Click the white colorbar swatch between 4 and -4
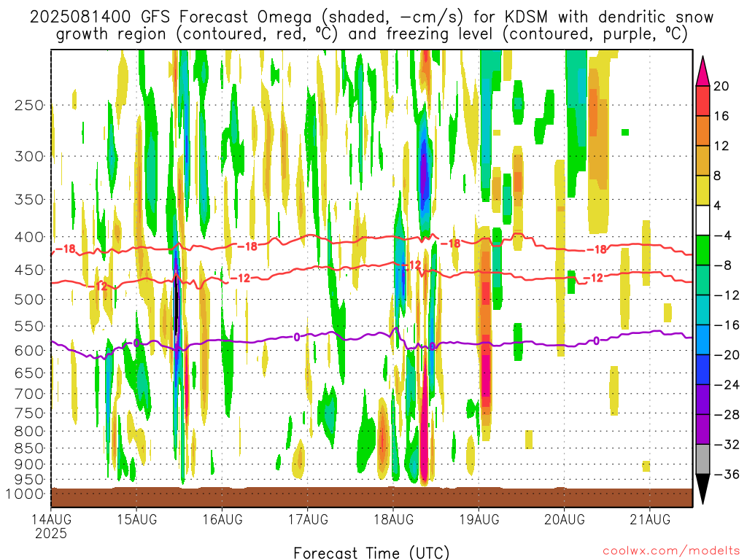Viewport: 747px width, 560px height. 703,220
